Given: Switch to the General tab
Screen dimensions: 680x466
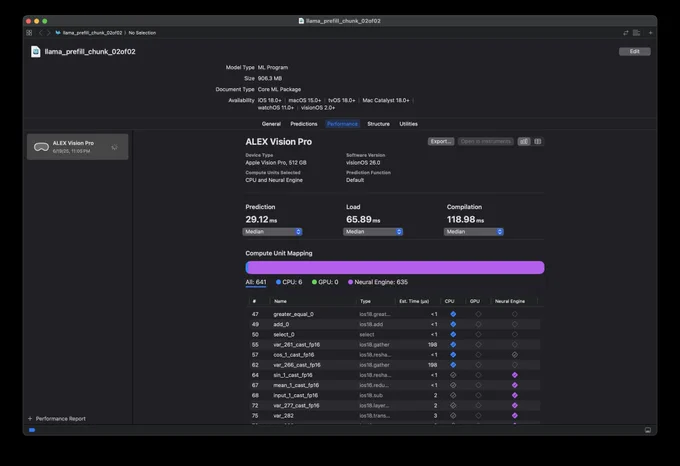Looking at the screenshot, I should [x=271, y=124].
